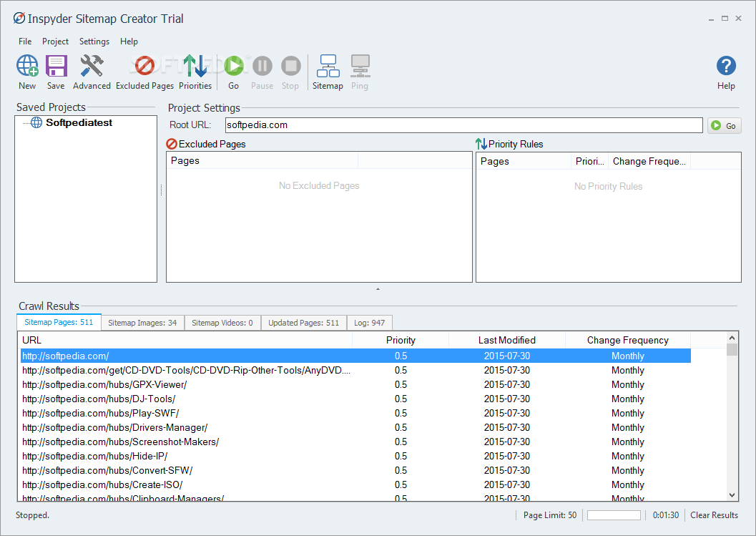Create a New project from toolbar
756x536 pixels.
coord(27,72)
